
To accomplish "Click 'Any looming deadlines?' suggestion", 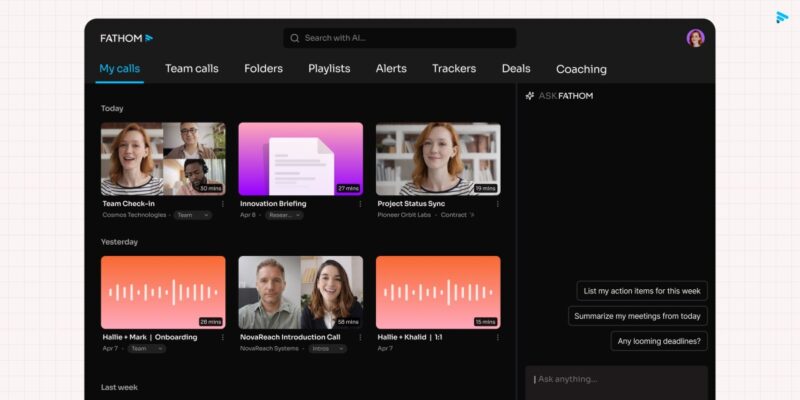I will point(659,341).
